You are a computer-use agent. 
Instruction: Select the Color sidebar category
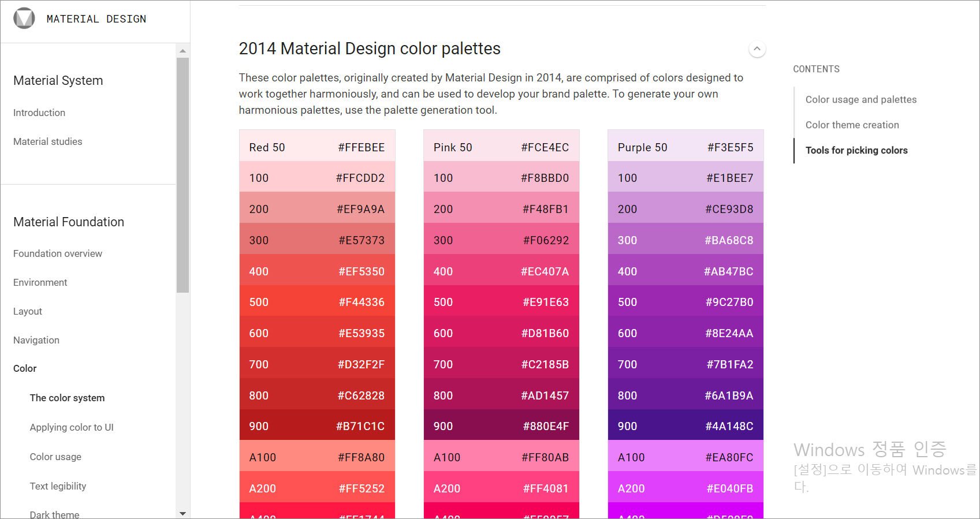coord(25,368)
